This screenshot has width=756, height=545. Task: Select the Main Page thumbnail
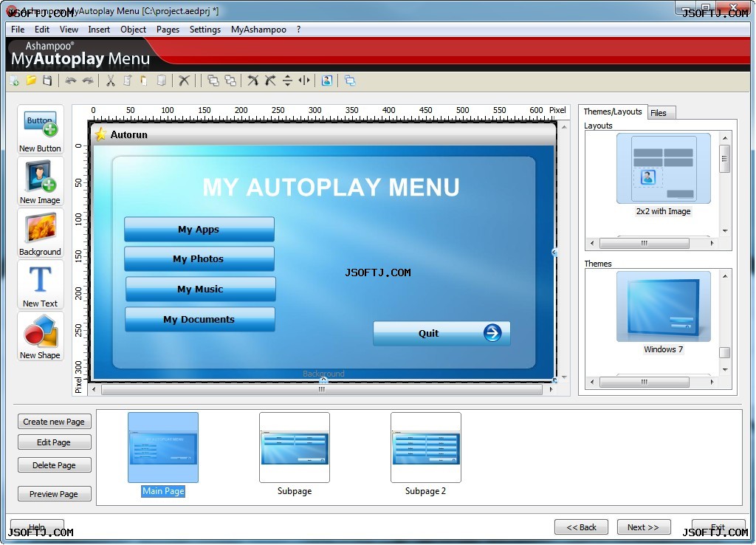[163, 447]
